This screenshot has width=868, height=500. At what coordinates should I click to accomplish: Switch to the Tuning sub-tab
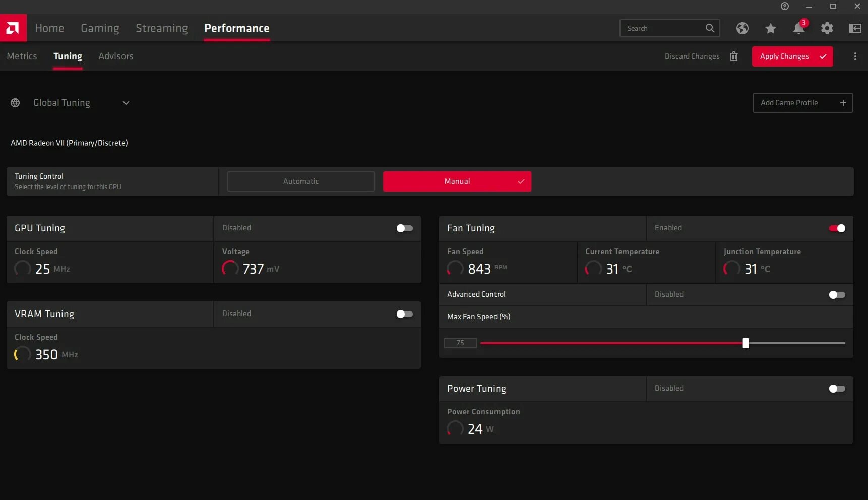tap(68, 56)
